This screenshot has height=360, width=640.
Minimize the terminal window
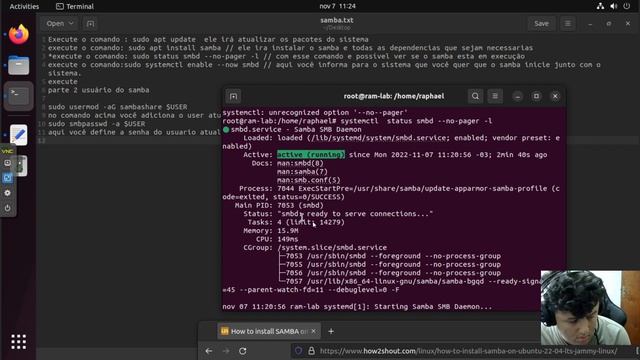pos(518,96)
